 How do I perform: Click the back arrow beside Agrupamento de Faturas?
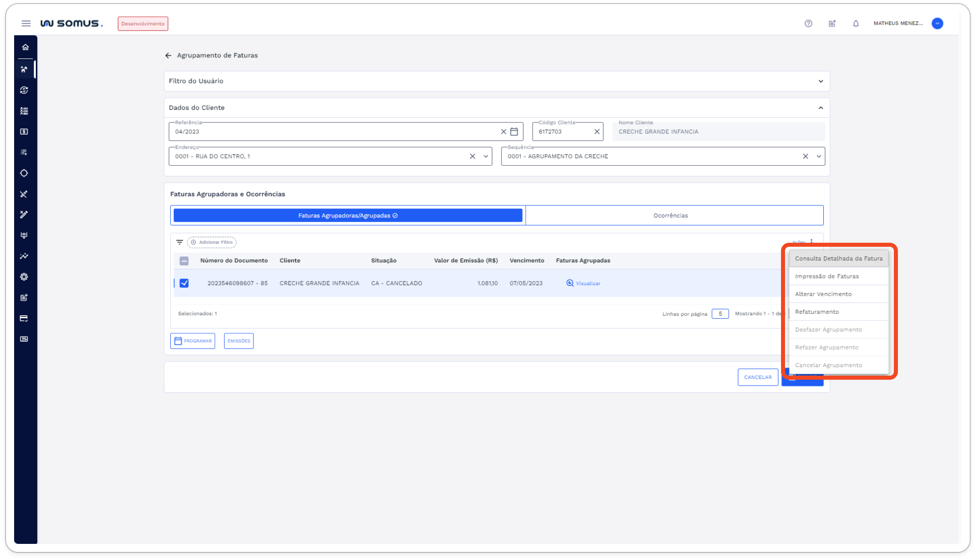tap(168, 55)
